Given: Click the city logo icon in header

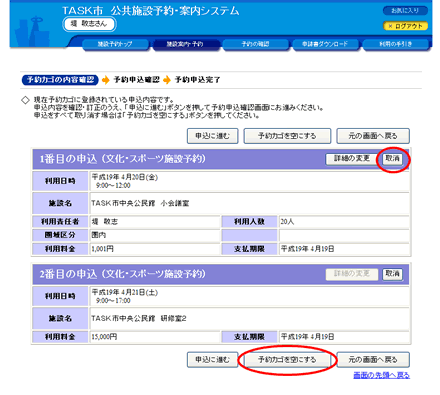Looking at the screenshot, I should point(32,32).
